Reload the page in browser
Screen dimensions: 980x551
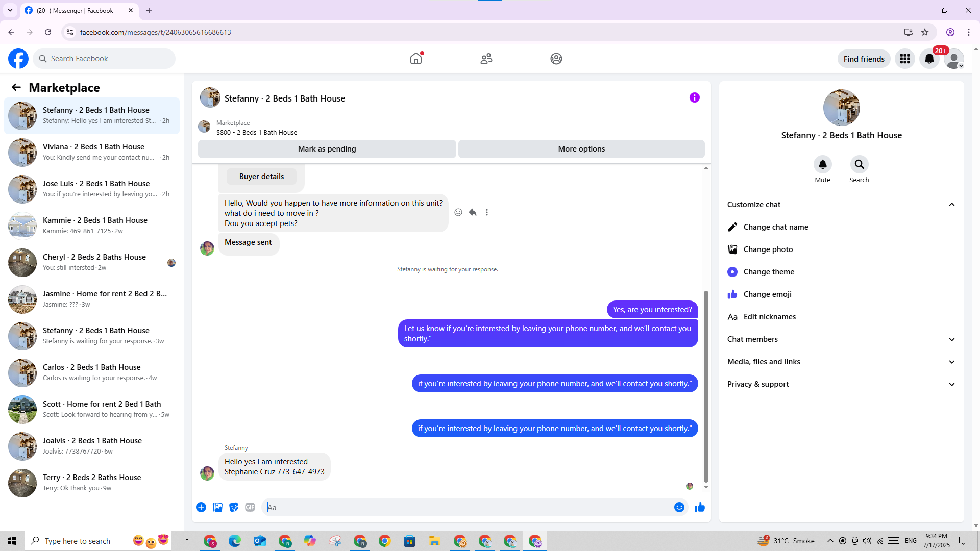click(x=48, y=32)
